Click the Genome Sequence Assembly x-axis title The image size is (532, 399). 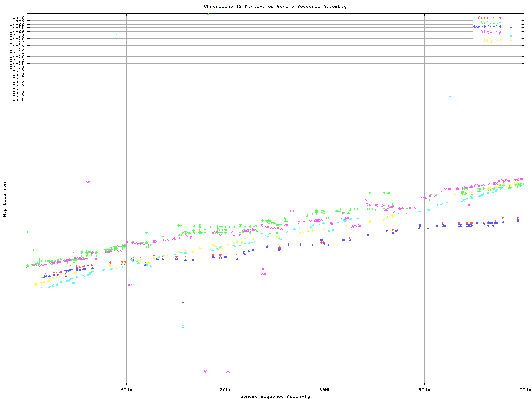pyautogui.click(x=275, y=397)
